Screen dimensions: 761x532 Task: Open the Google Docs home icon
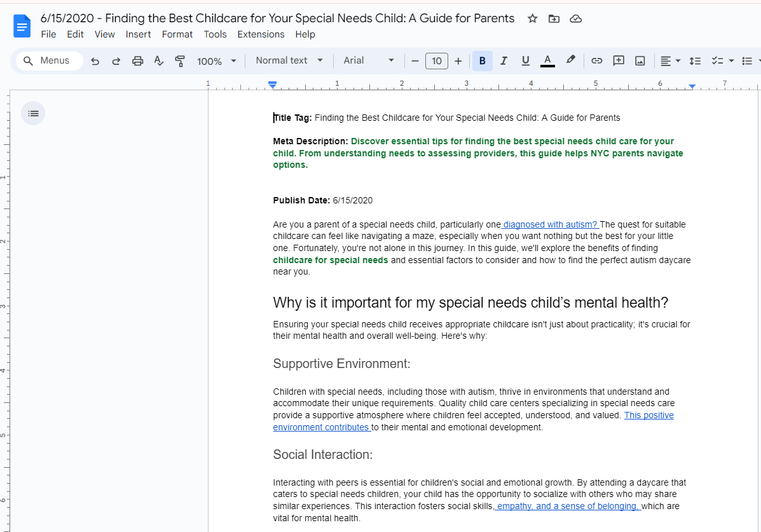pyautogui.click(x=22, y=26)
